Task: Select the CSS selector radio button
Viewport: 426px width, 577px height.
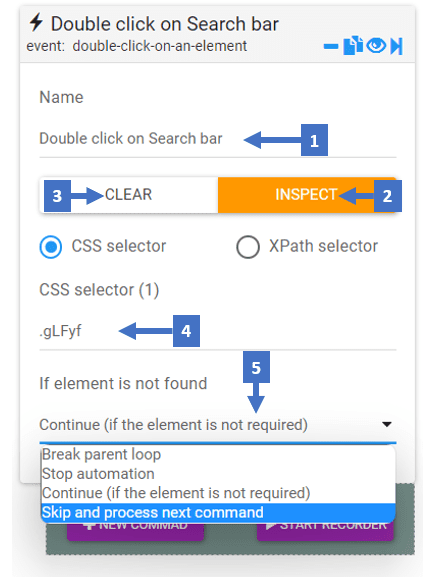Action: 51,247
